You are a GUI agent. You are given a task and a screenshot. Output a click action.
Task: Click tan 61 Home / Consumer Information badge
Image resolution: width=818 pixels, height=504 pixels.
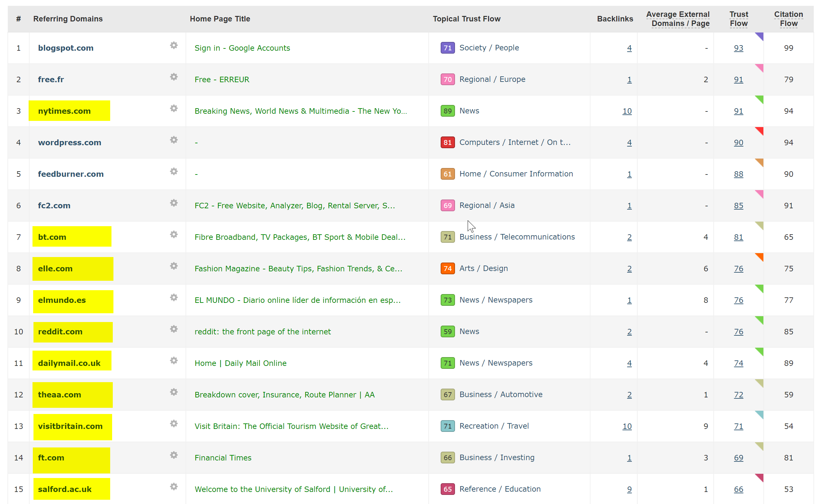pyautogui.click(x=448, y=174)
